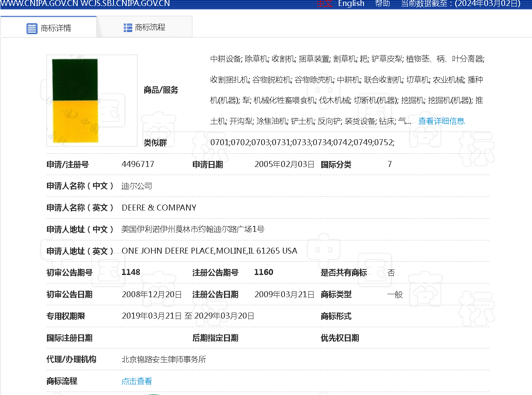The image size is (532, 395).
Task: Click the 国际分类 label
Action: (336, 165)
